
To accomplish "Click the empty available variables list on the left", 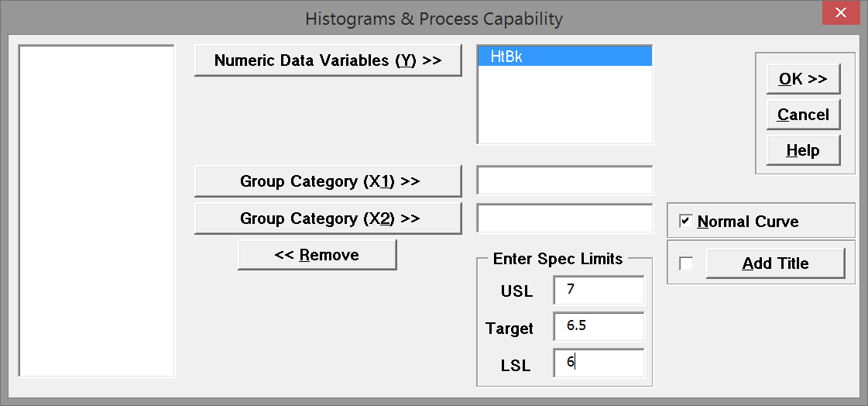I will click(97, 211).
